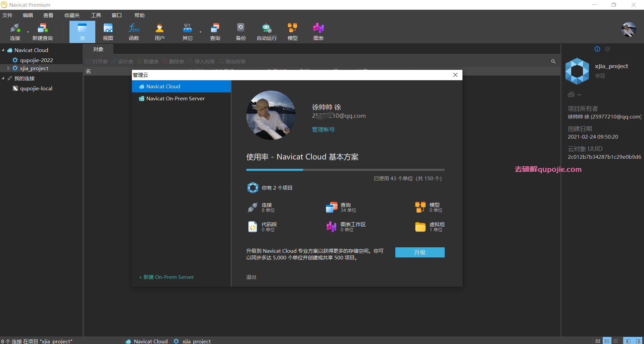Viewport: 644px width, 344px height.
Task: Click 退出 to sign out
Action: [x=251, y=277]
